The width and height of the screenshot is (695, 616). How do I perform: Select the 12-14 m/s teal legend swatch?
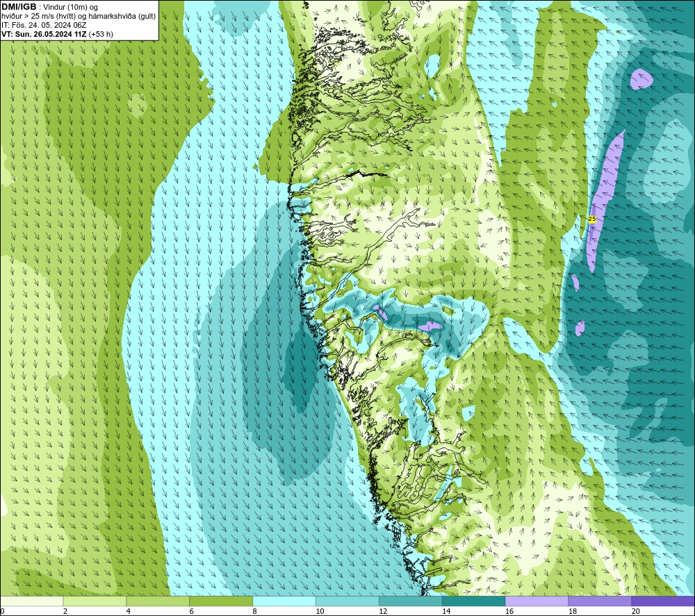[x=411, y=601]
